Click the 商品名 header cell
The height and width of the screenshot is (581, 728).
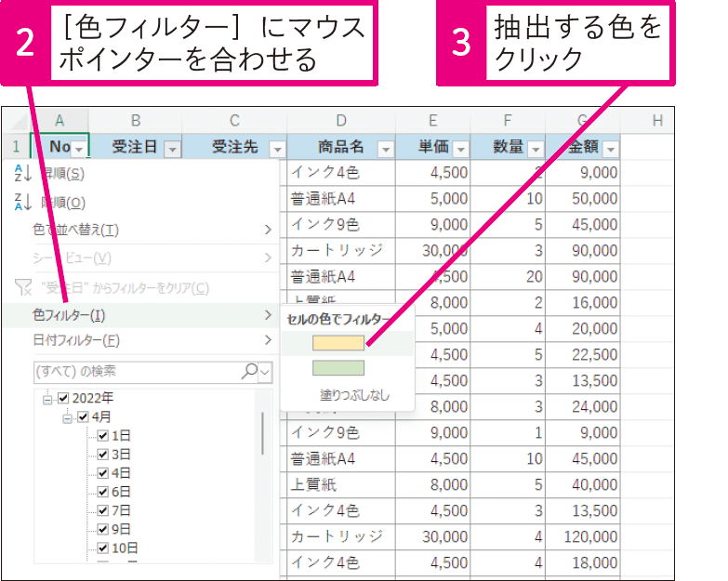341,147
